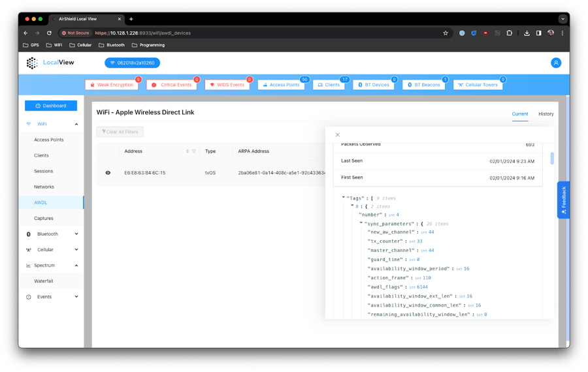
Task: Close the AirShield Local View tab
Action: tap(120, 19)
